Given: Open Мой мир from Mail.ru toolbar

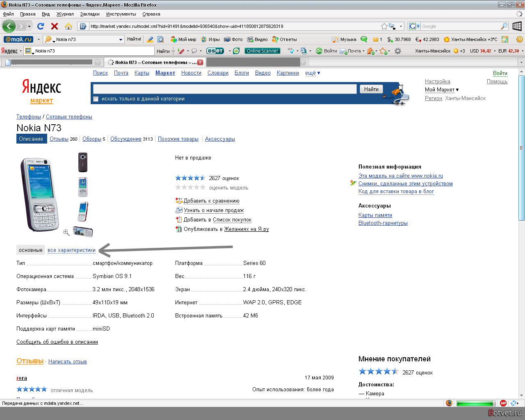Looking at the screenshot, I should pyautogui.click(x=183, y=39).
